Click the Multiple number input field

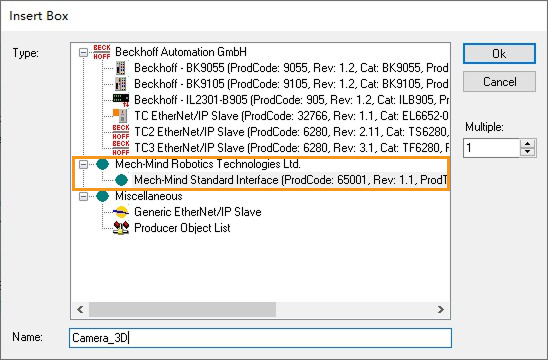492,147
